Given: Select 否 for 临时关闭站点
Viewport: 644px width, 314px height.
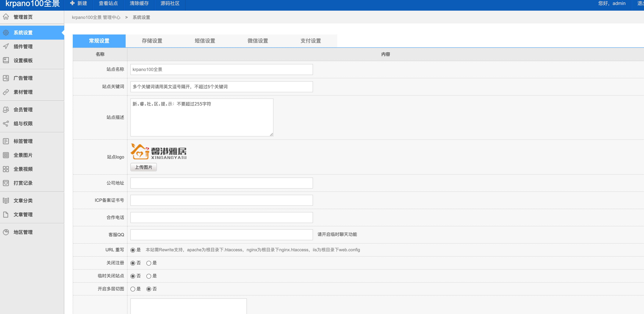Looking at the screenshot, I should [133, 276].
